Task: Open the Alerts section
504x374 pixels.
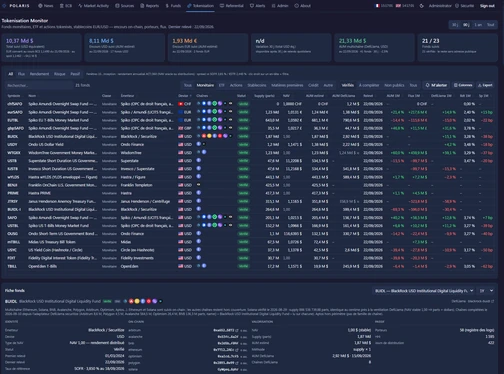Action: [257, 6]
